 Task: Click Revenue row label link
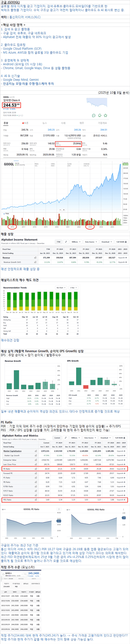(6, 257)
